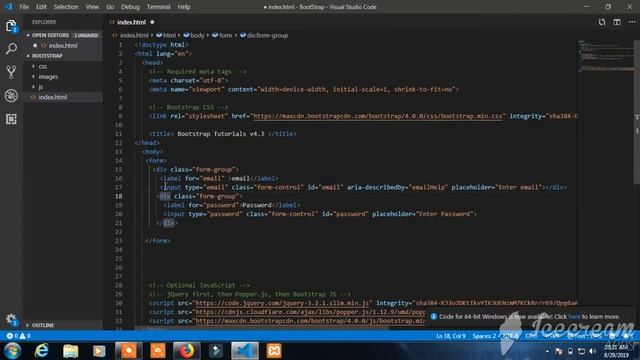The image size is (640, 360).
Task: Open the Explorer view in activity bar
Action: pyautogui.click(x=11, y=26)
